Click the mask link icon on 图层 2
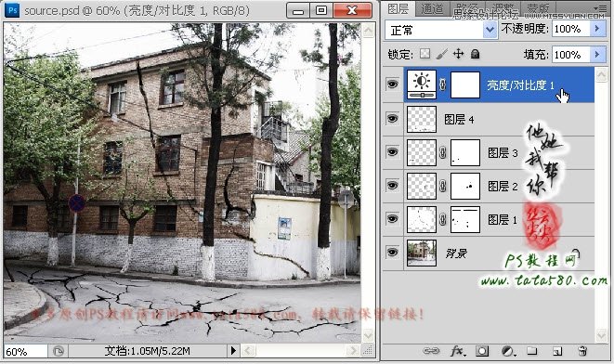 (443, 186)
